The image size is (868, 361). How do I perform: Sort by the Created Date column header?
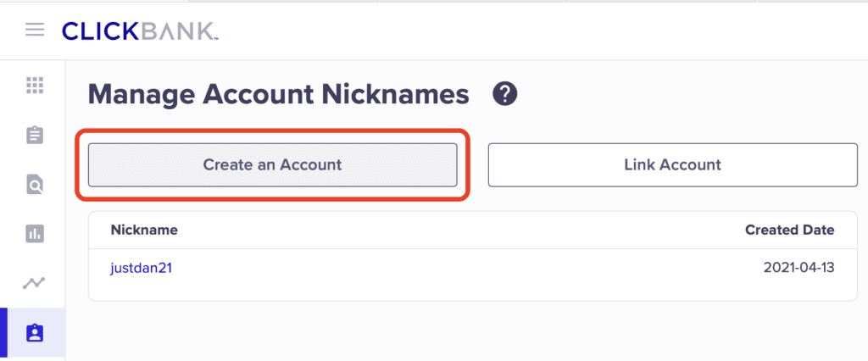[x=789, y=230]
